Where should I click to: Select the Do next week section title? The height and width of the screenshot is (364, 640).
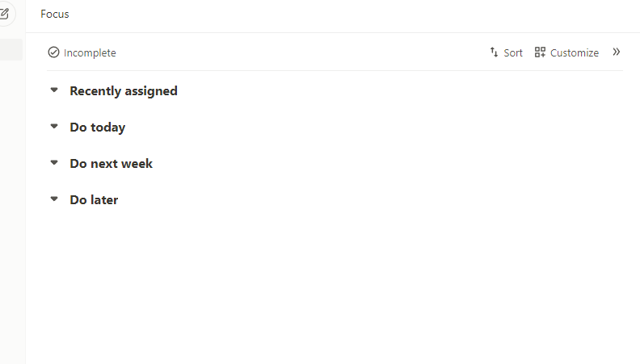(x=111, y=164)
